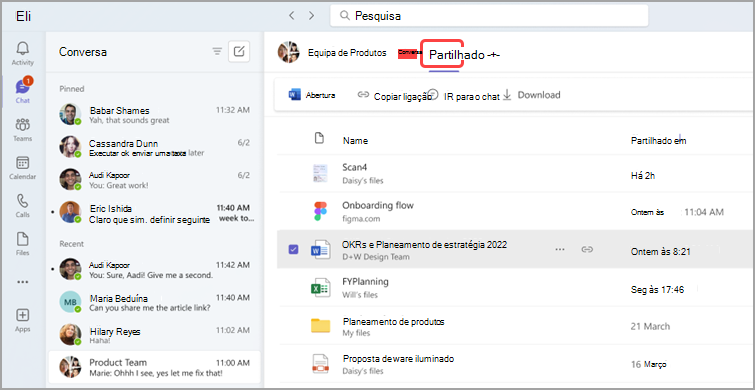This screenshot has height=390, width=755.
Task: Open file in Word via Abertura
Action: pos(312,95)
